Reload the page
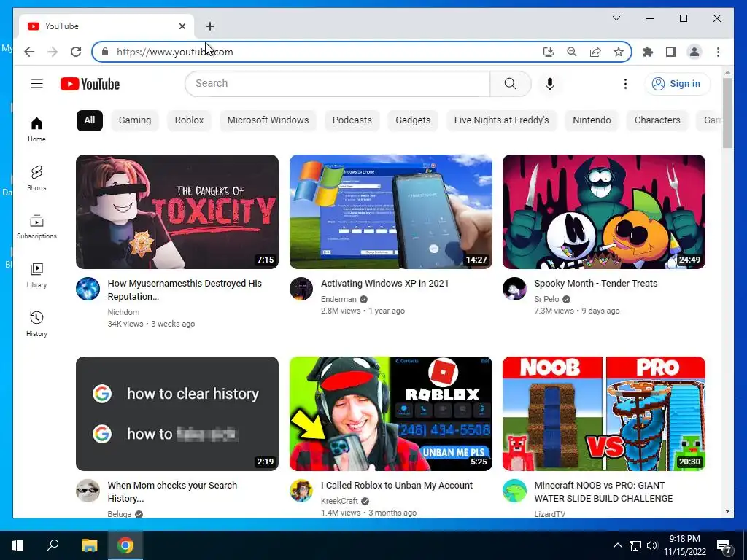Image resolution: width=747 pixels, height=560 pixels. pyautogui.click(x=76, y=52)
